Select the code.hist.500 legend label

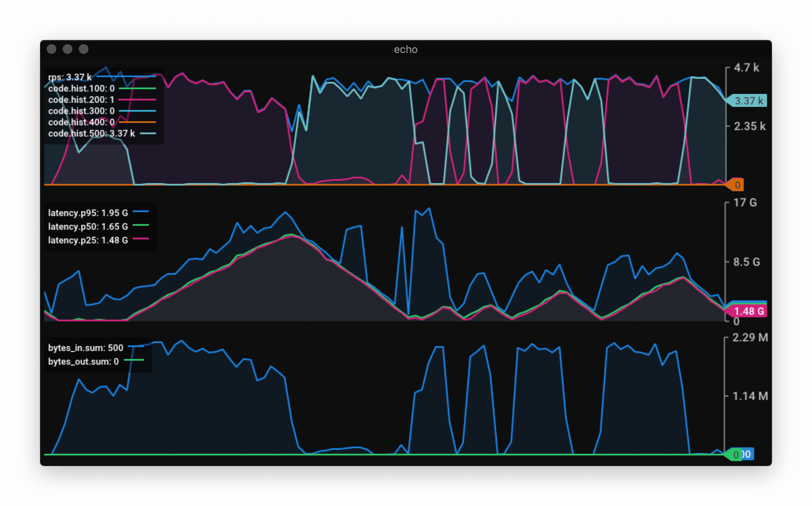[x=91, y=133]
